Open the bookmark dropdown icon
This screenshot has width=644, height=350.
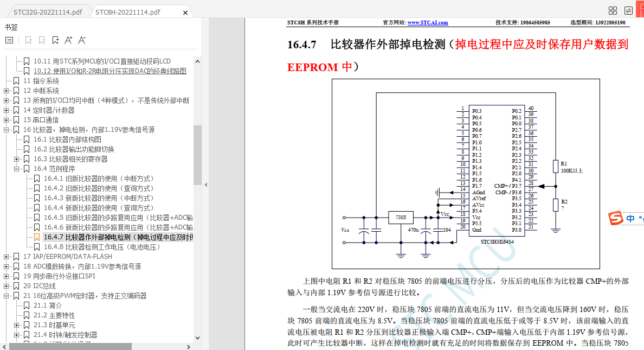click(55, 40)
